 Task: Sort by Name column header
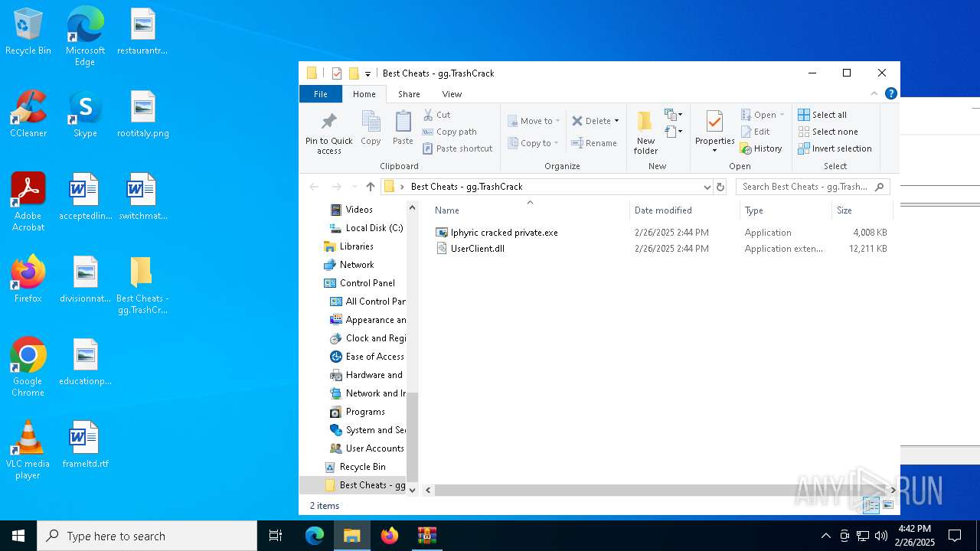(447, 210)
